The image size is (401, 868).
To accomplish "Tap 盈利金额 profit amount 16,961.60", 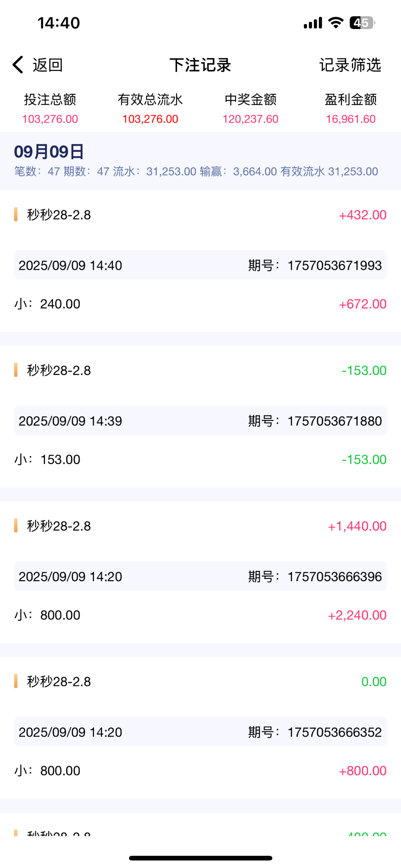I will coord(350,119).
